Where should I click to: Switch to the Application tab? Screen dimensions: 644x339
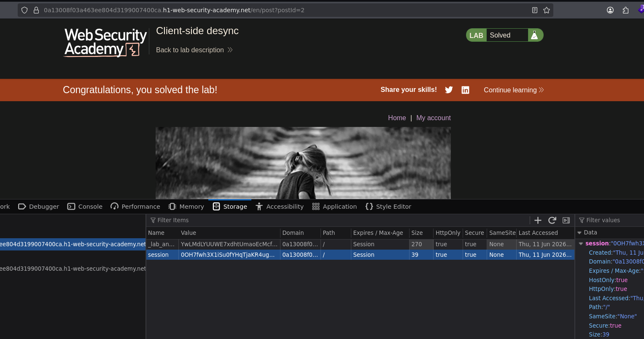click(334, 207)
